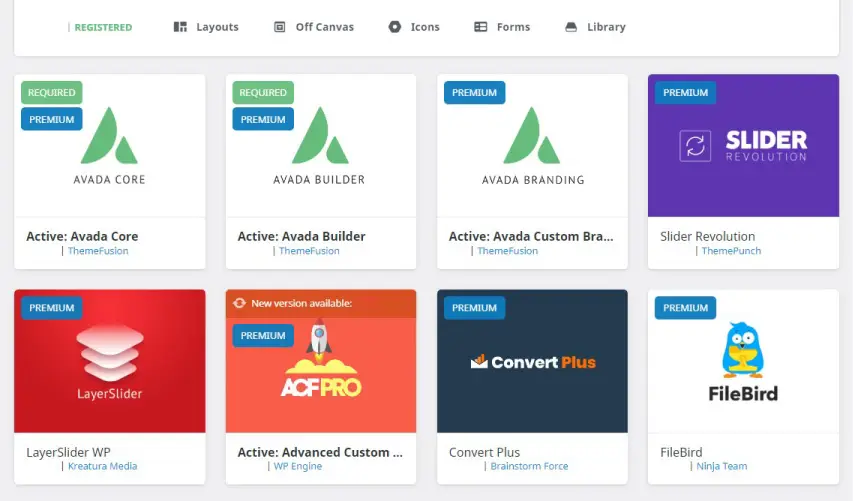Image resolution: width=853 pixels, height=501 pixels.
Task: Click the Slider Revolution refresh logo icon
Action: [x=694, y=146]
